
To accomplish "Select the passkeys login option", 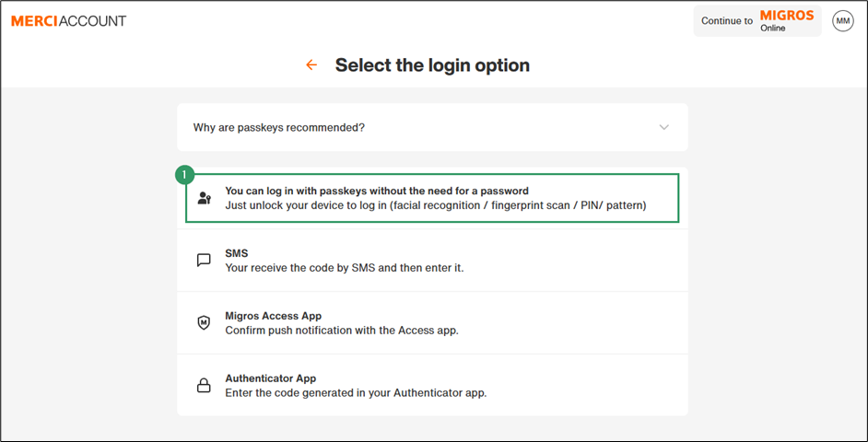I will pos(432,198).
